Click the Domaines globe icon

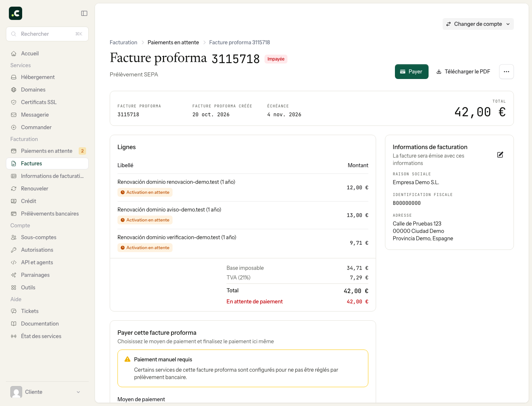point(14,90)
